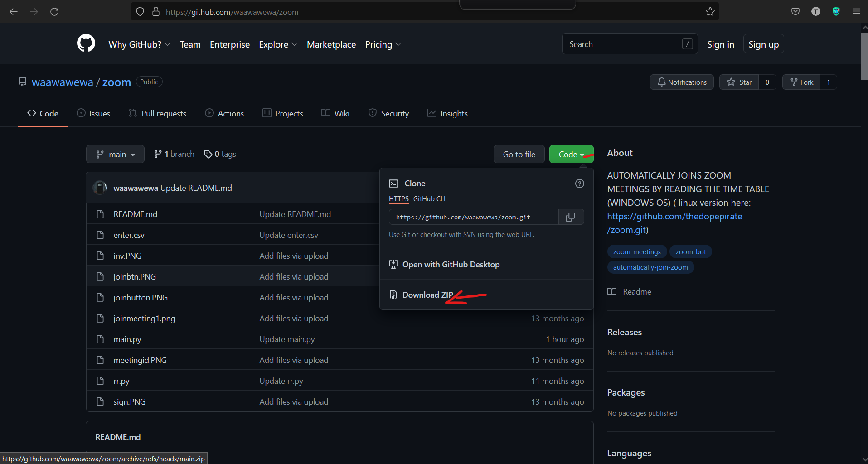Open the enter.csv file
Image resolution: width=868 pixels, height=464 pixels.
(129, 235)
